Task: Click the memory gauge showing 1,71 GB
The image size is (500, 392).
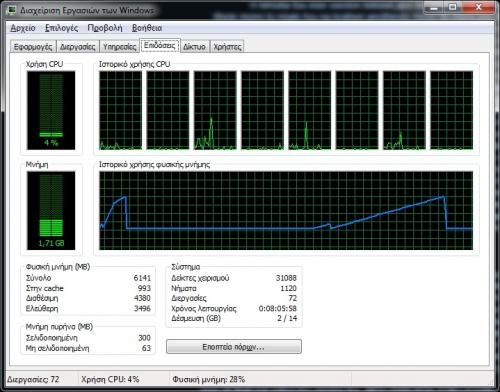Action: [x=51, y=210]
